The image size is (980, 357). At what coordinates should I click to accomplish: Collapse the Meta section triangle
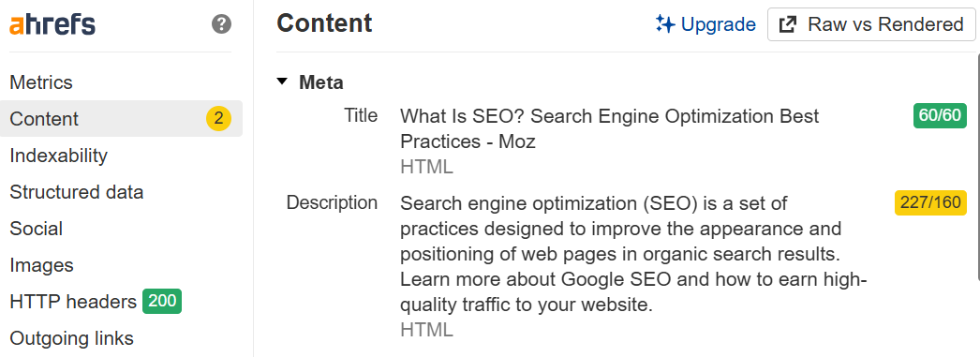pos(283,82)
